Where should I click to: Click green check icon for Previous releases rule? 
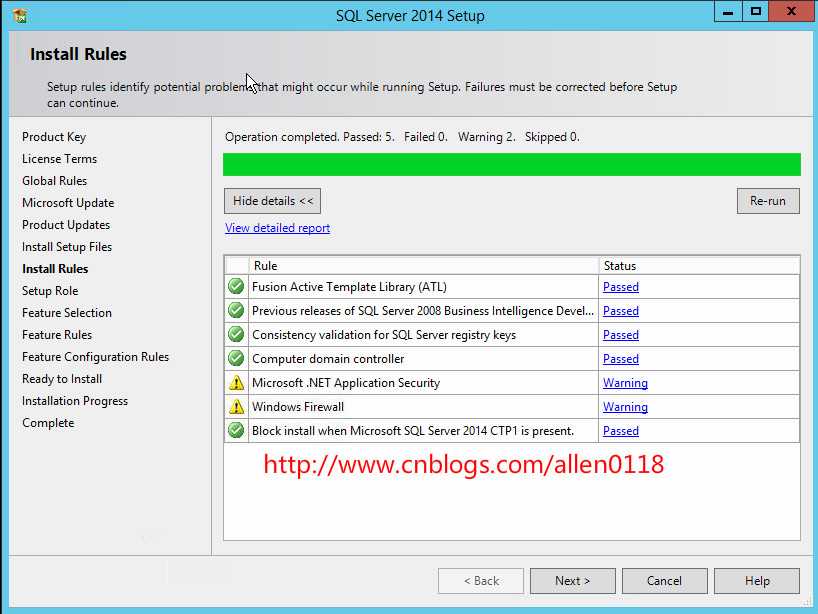coord(236,310)
